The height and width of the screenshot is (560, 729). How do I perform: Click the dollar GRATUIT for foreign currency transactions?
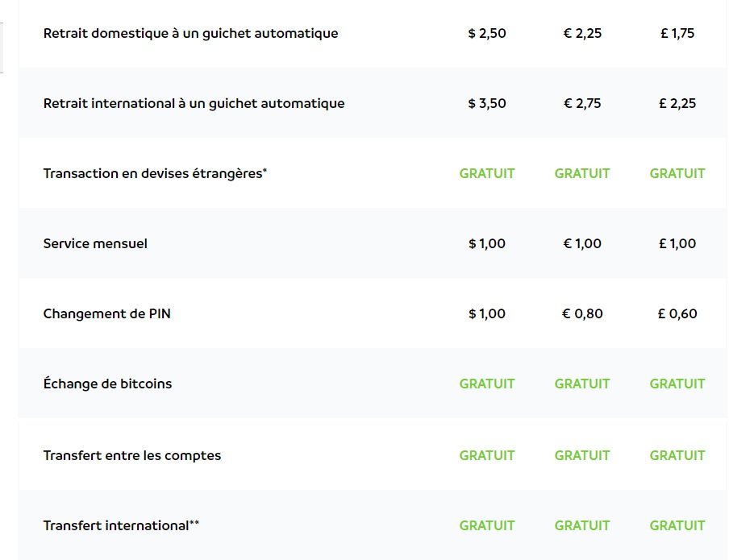(487, 173)
